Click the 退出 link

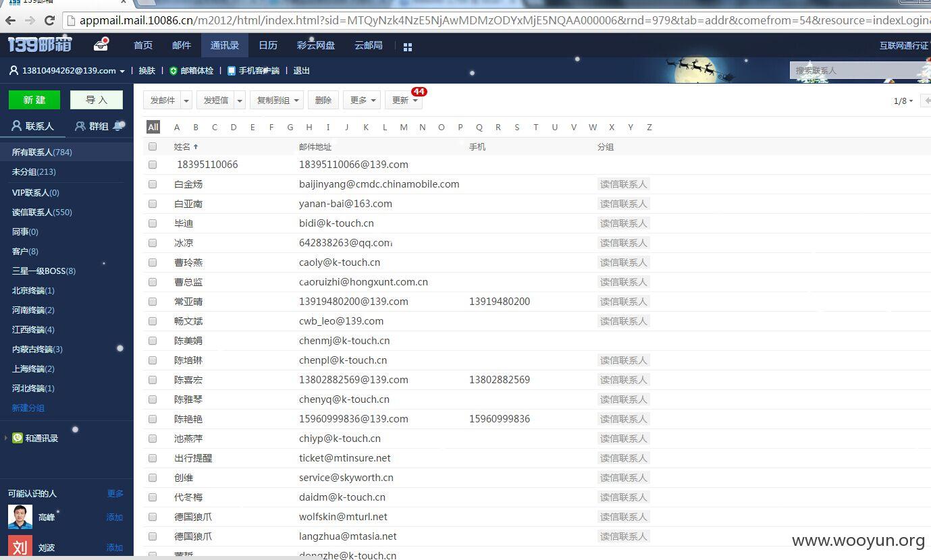(302, 71)
